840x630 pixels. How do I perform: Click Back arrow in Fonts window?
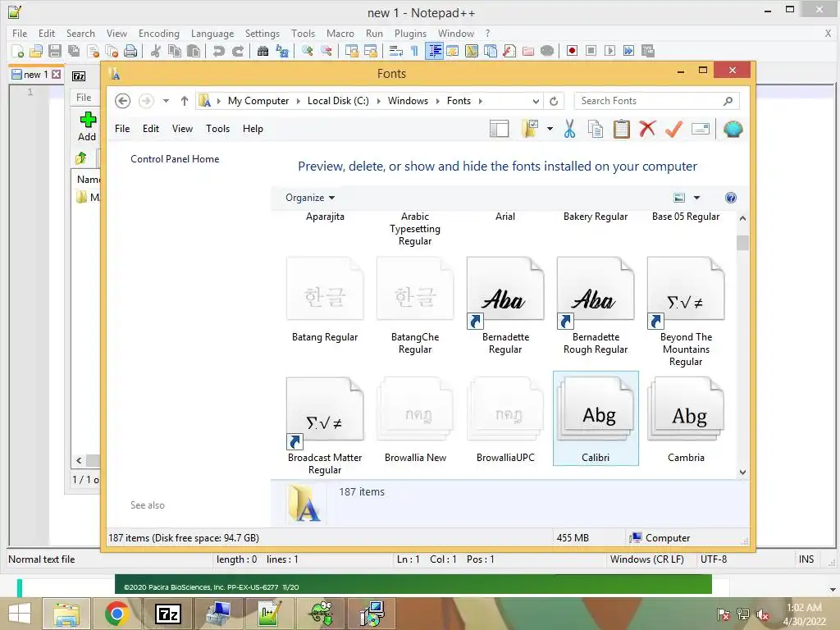coord(123,101)
